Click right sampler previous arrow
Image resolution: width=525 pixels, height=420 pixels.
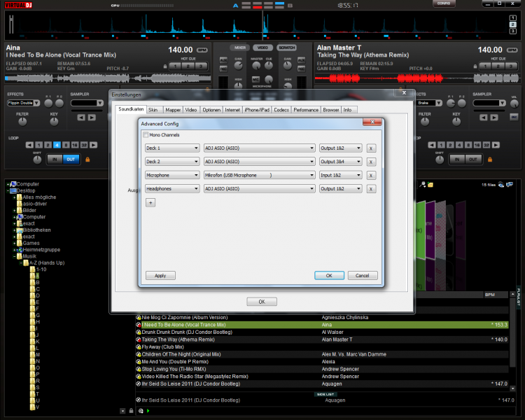483,117
